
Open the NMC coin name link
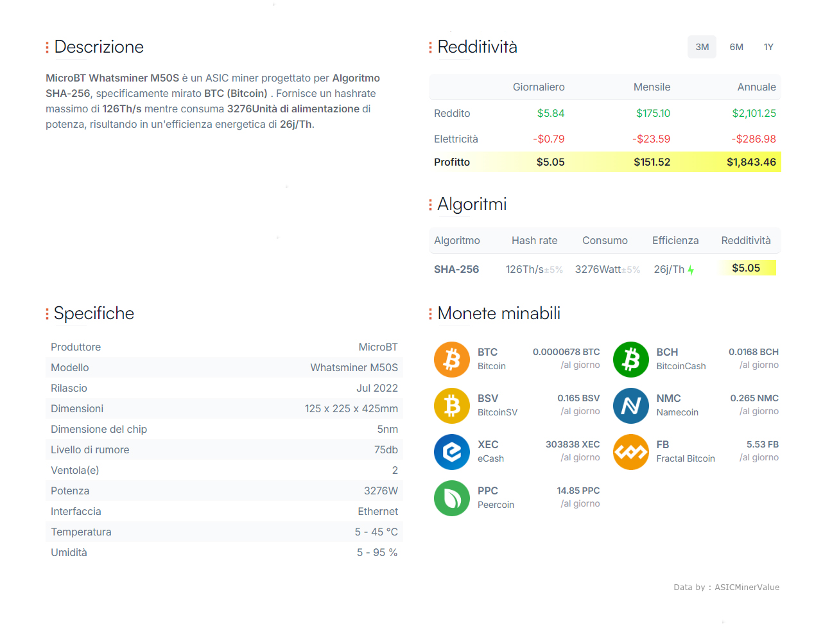pos(668,398)
